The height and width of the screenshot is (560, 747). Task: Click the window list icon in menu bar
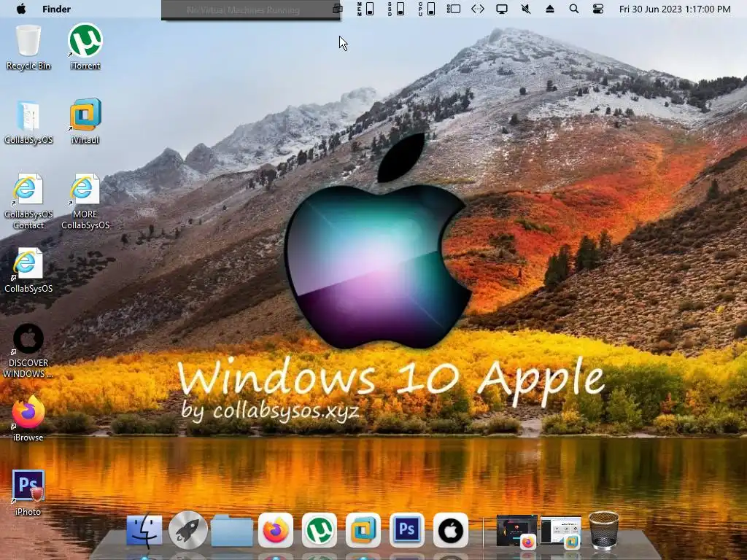(453, 9)
